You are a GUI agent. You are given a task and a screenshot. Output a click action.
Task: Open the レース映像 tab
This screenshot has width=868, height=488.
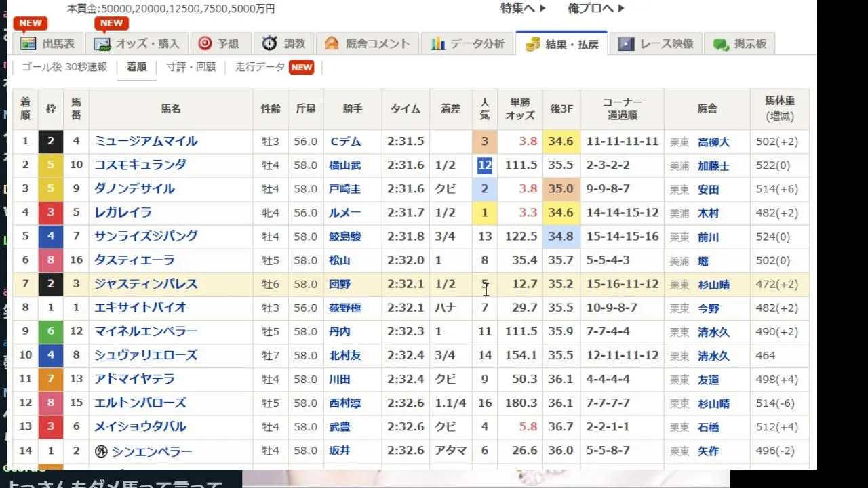tap(656, 43)
